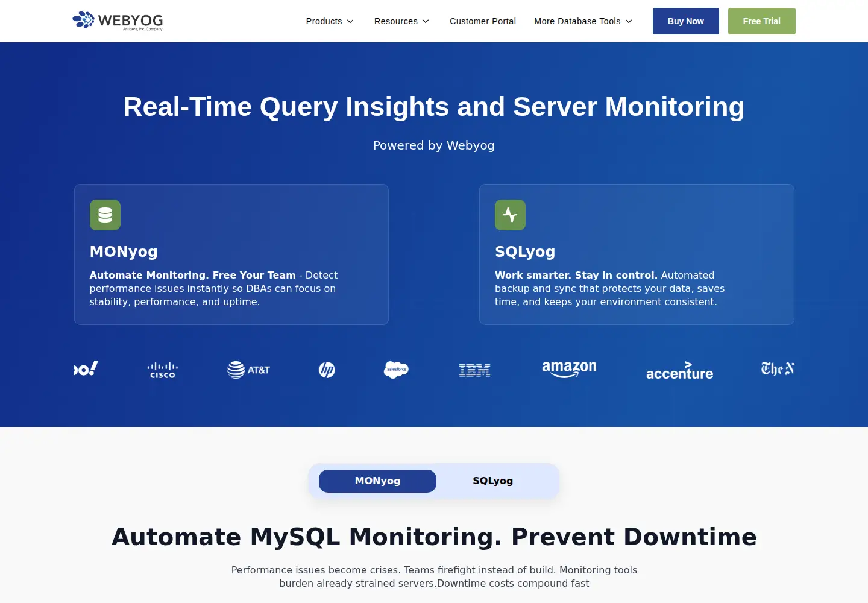Select the MONyog tab
This screenshot has height=603, width=868.
point(377,481)
